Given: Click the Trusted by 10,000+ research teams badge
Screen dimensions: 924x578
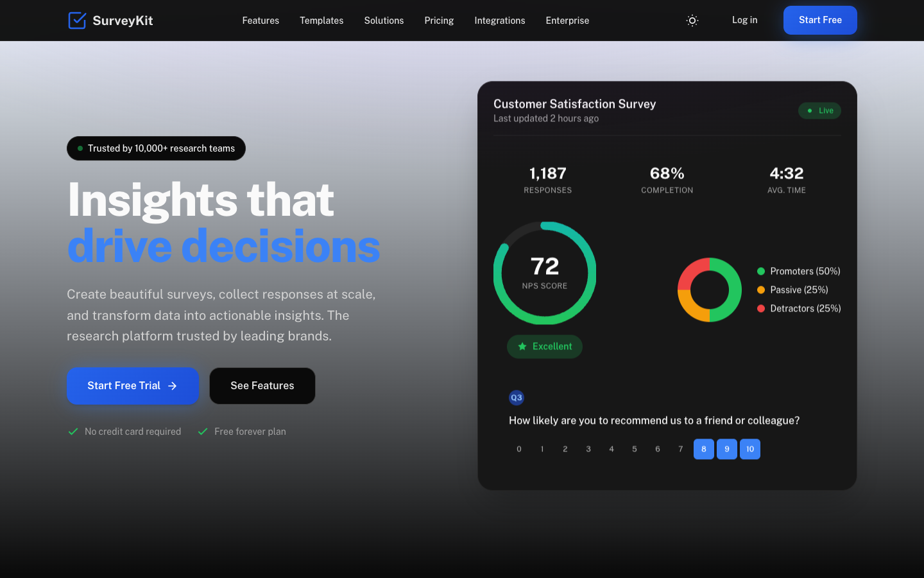Looking at the screenshot, I should [x=156, y=148].
